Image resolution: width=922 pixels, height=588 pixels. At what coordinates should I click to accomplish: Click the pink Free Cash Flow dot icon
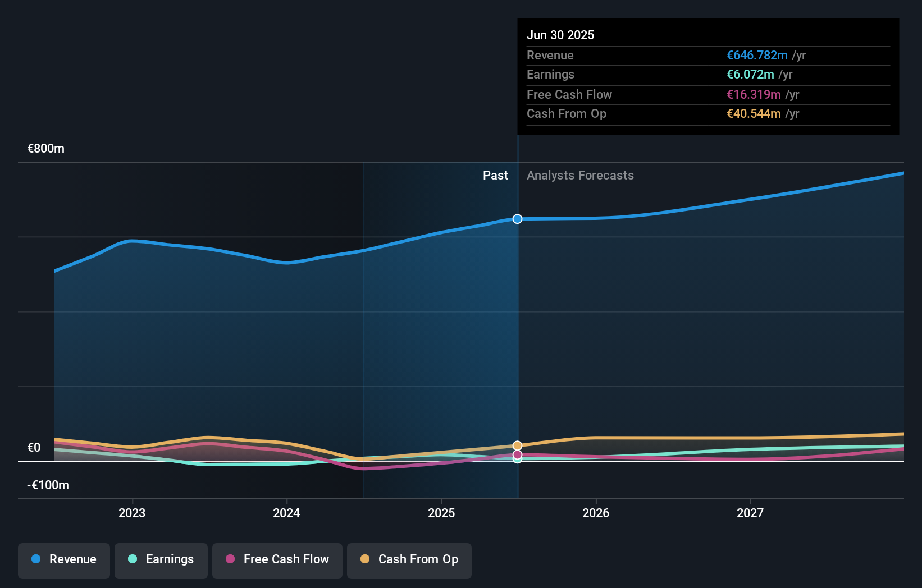click(x=230, y=559)
